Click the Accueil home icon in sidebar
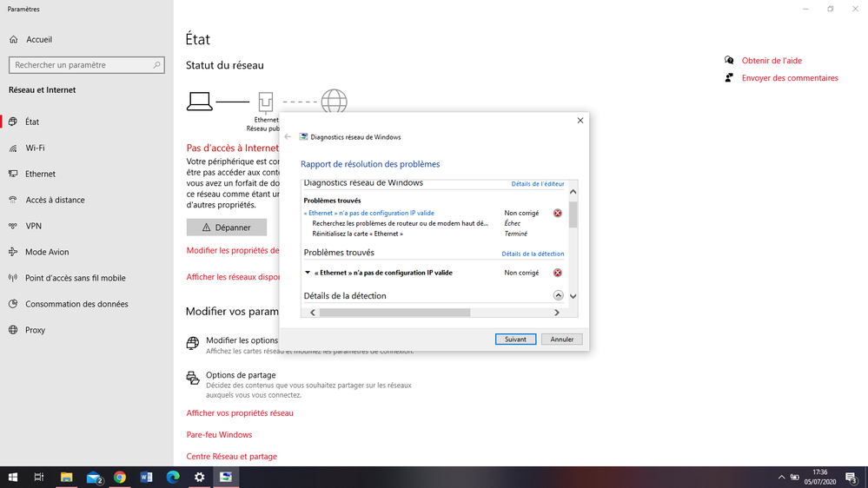This screenshot has width=868, height=488. (x=14, y=39)
